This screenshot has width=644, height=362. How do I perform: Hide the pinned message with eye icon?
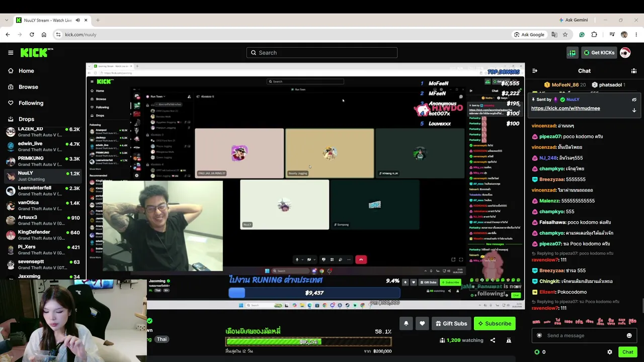pyautogui.click(x=634, y=100)
